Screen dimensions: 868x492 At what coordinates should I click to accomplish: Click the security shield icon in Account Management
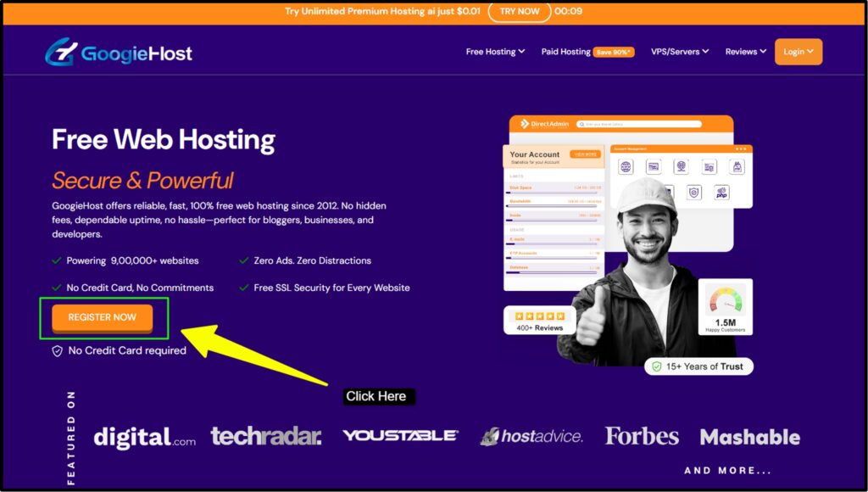(x=693, y=193)
